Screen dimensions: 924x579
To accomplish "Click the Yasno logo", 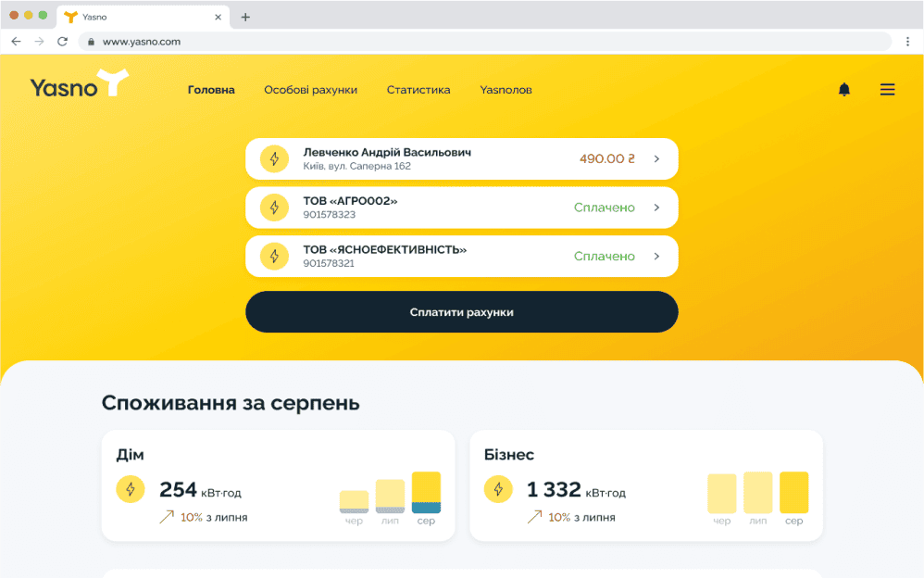I will coord(80,83).
